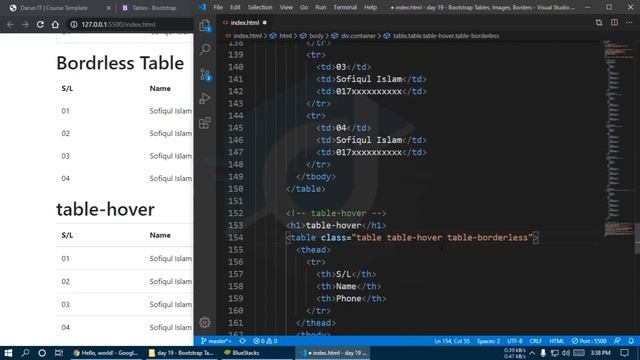Reload the browser page

[x=40, y=24]
